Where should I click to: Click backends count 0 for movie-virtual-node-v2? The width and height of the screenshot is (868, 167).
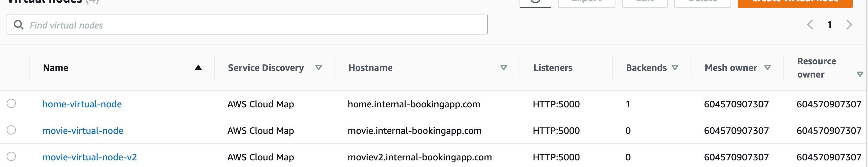click(628, 157)
